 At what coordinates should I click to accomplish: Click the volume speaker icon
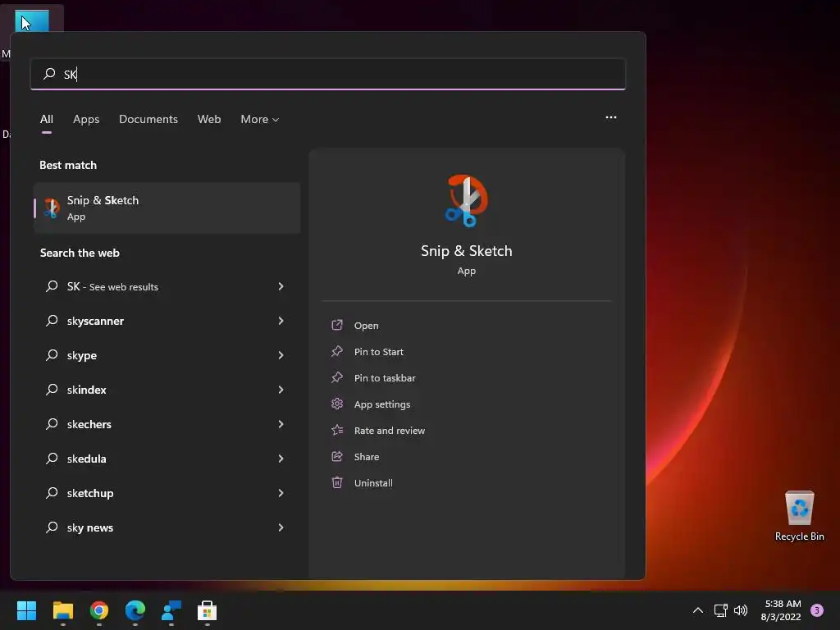741,610
